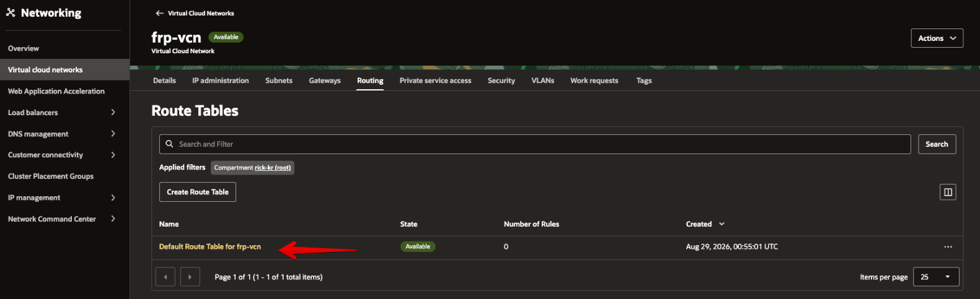Expand IP management chevron

point(113,197)
